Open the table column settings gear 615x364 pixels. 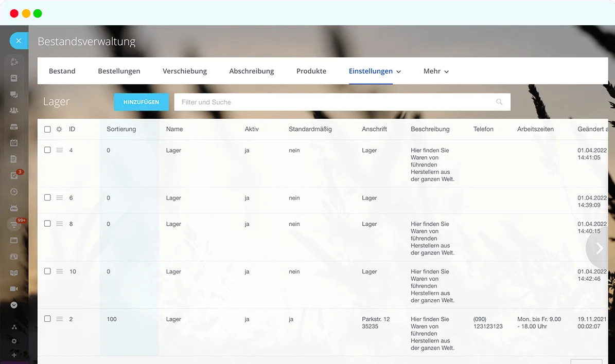coord(59,129)
